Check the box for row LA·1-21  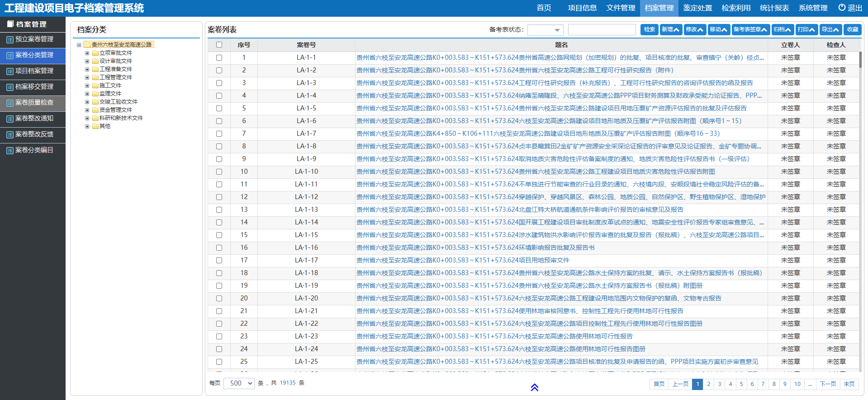pyautogui.click(x=219, y=311)
